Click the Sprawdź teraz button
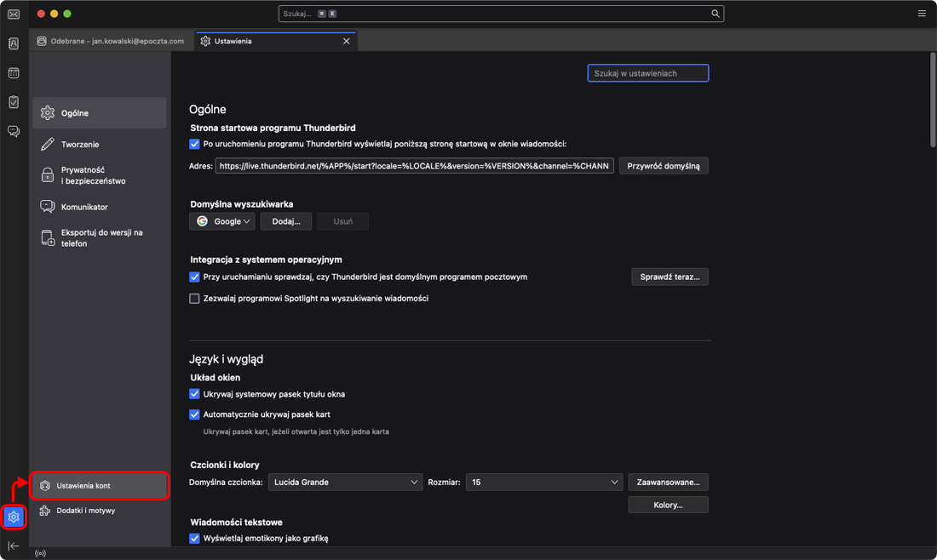 [670, 277]
